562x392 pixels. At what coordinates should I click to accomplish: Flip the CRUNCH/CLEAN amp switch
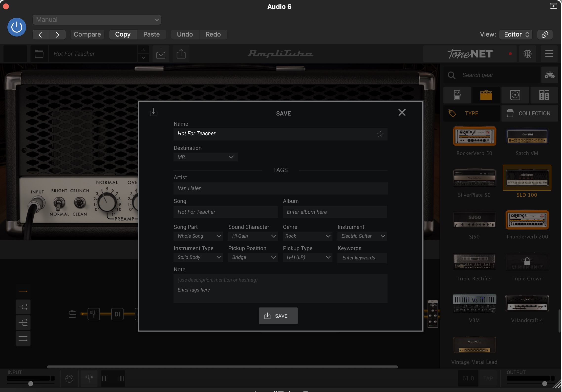coord(80,203)
